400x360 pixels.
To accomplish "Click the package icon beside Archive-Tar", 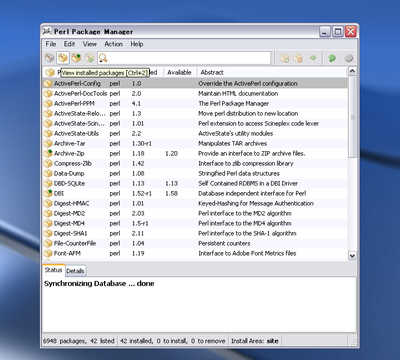I will click(x=48, y=143).
